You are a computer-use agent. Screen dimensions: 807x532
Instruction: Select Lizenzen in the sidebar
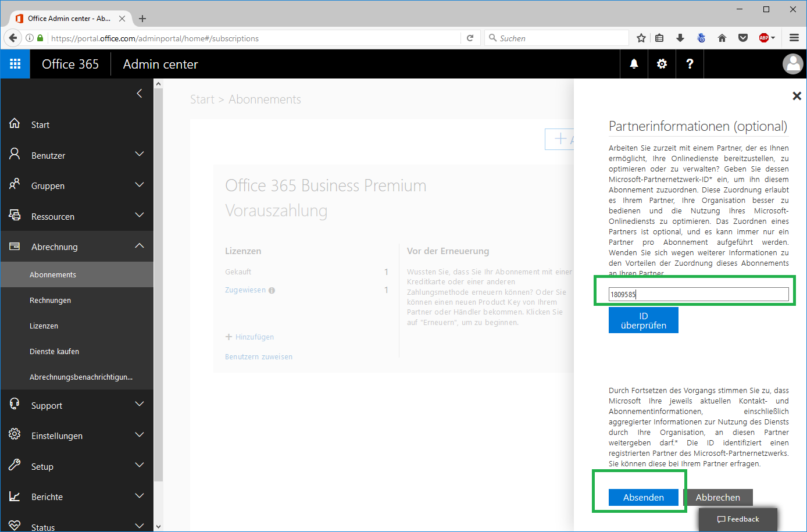tap(44, 326)
